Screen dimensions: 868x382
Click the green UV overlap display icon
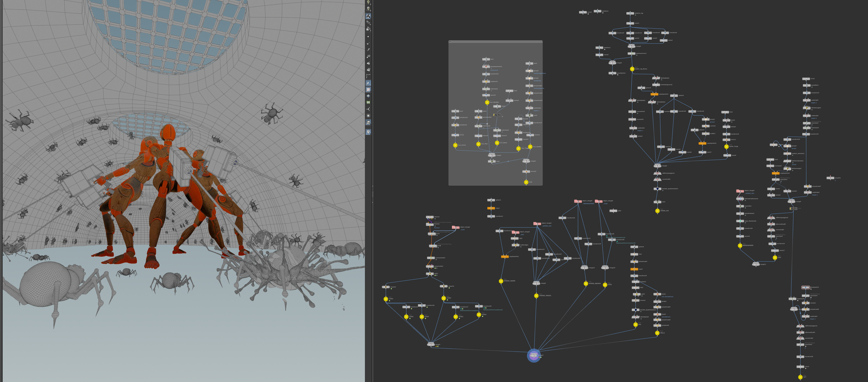click(x=368, y=102)
